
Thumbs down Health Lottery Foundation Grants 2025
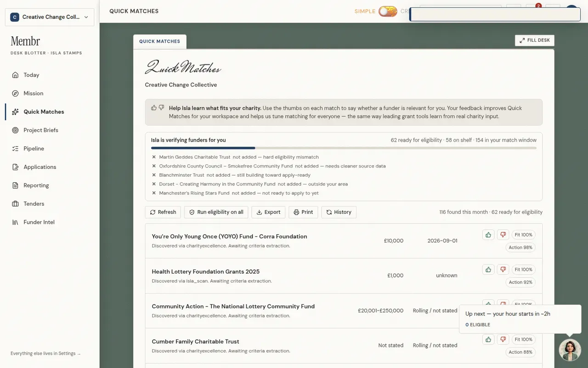503,270
